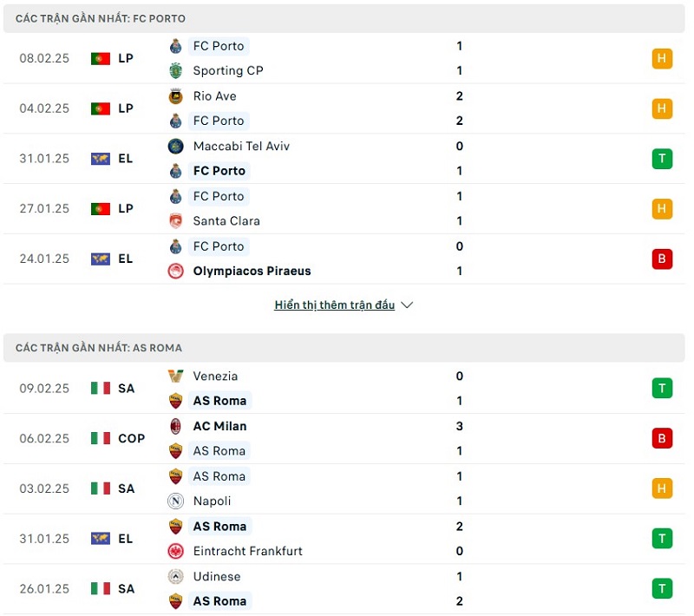
Task: Click the Udinese team logo
Action: coord(176,577)
